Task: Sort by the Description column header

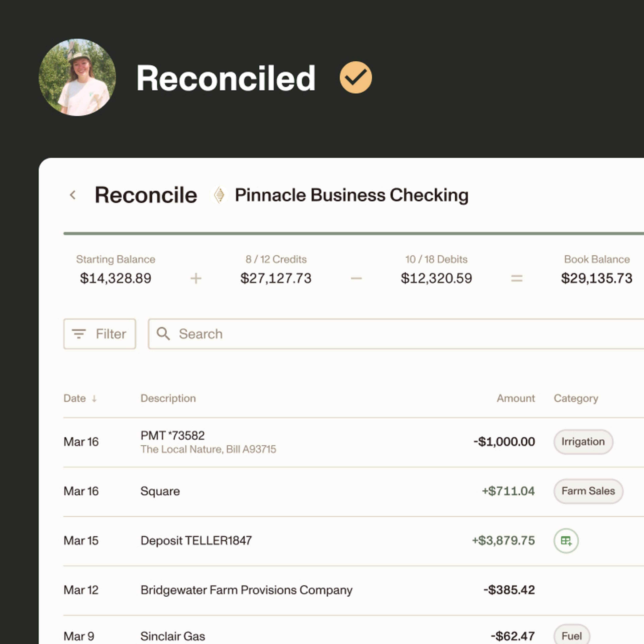Action: pos(168,398)
